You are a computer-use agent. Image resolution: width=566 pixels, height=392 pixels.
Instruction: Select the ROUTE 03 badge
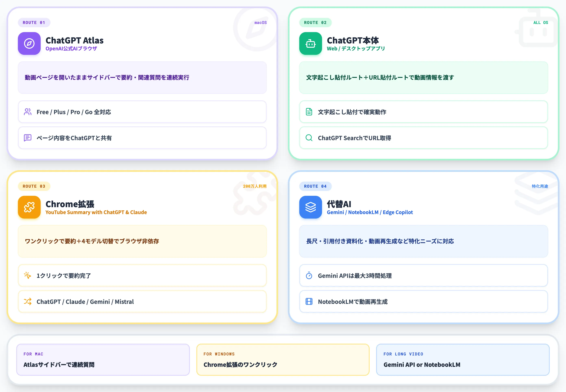click(x=34, y=186)
